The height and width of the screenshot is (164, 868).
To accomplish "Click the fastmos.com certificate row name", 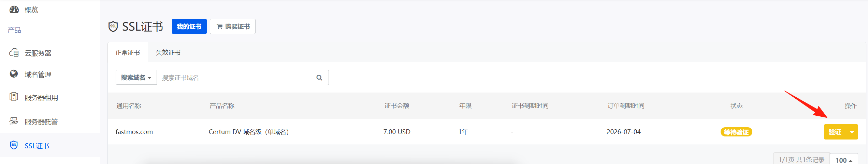I will point(134,132).
